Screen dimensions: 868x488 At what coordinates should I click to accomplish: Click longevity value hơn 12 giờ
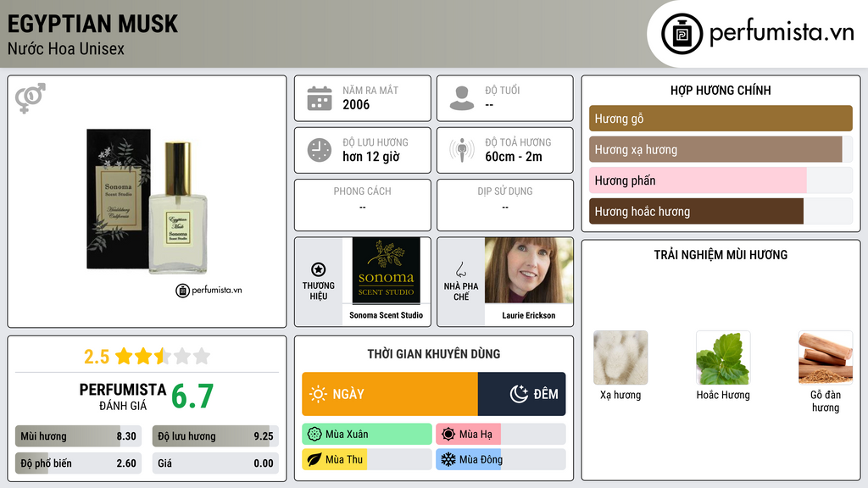point(371,157)
